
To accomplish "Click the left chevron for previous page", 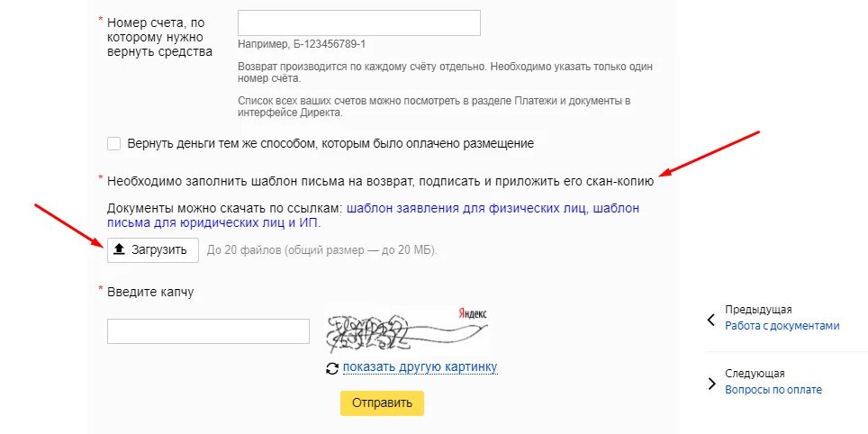I will coord(710,320).
